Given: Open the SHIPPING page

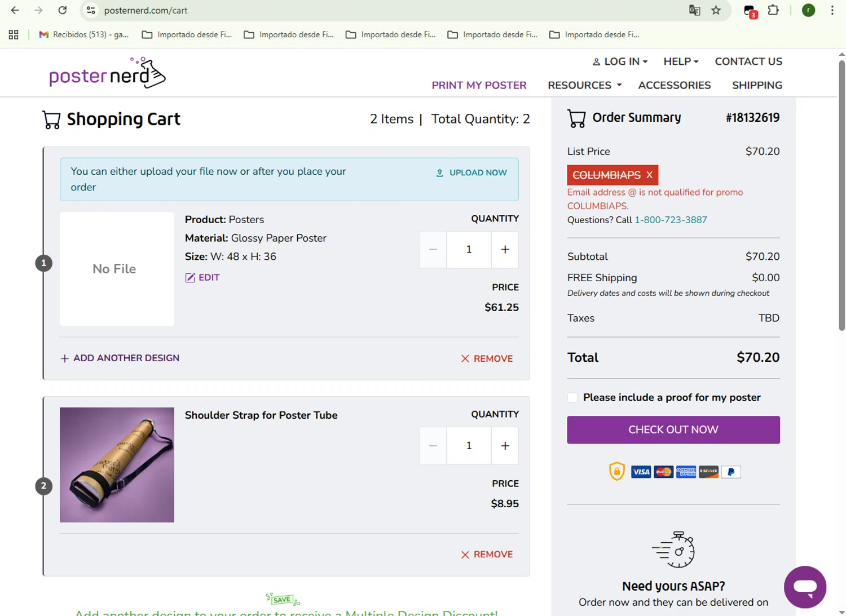Looking at the screenshot, I should coord(757,85).
